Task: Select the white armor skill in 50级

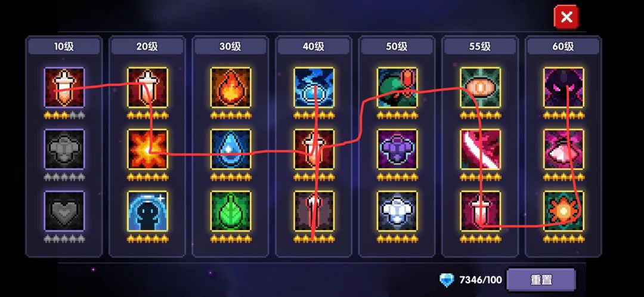Action: click(x=397, y=211)
